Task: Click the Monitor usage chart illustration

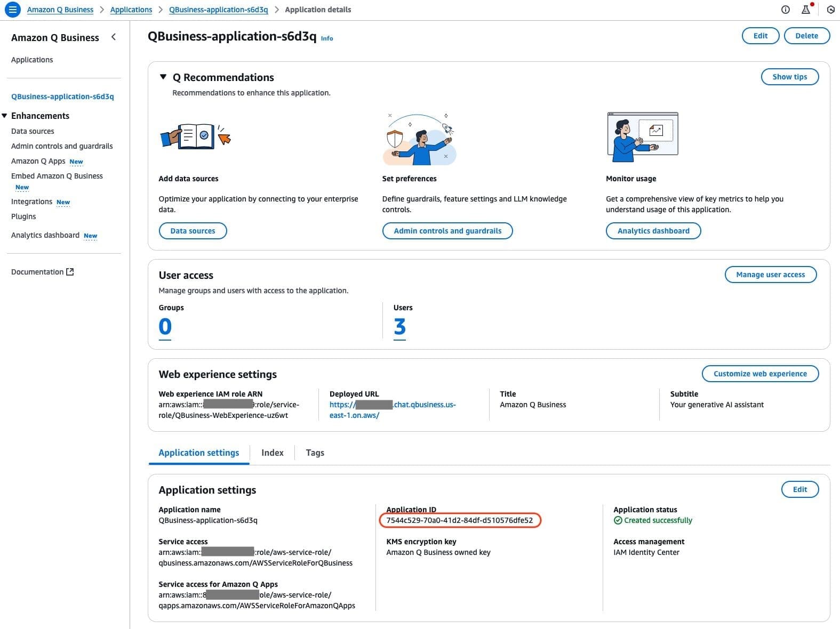Action: 643,137
